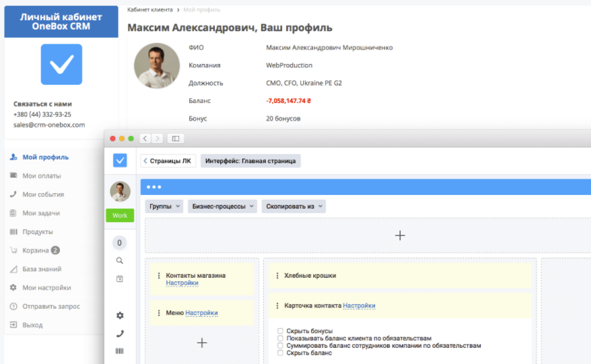
Task: Click 20 бонусов value
Action: (x=283, y=118)
